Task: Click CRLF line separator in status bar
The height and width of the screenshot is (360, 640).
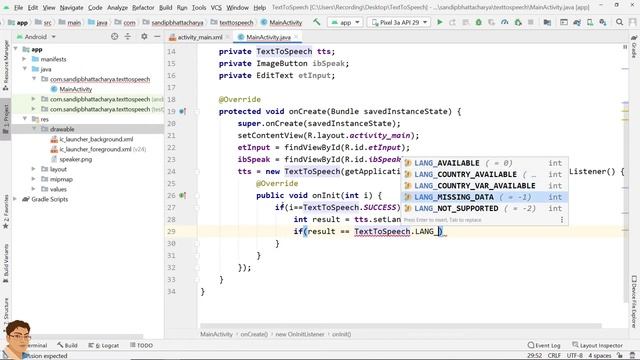Action: point(554,356)
